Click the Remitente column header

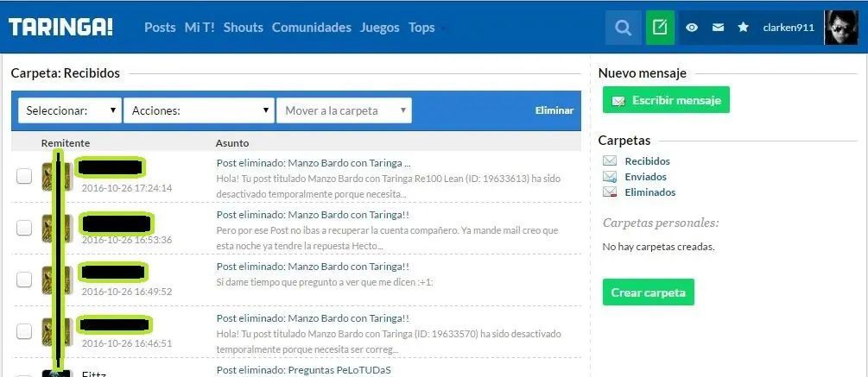pos(66,143)
